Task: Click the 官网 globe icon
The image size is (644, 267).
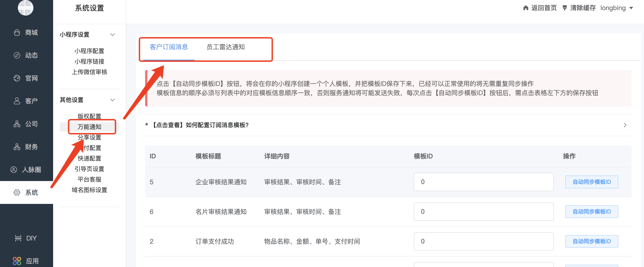Action: (x=17, y=78)
